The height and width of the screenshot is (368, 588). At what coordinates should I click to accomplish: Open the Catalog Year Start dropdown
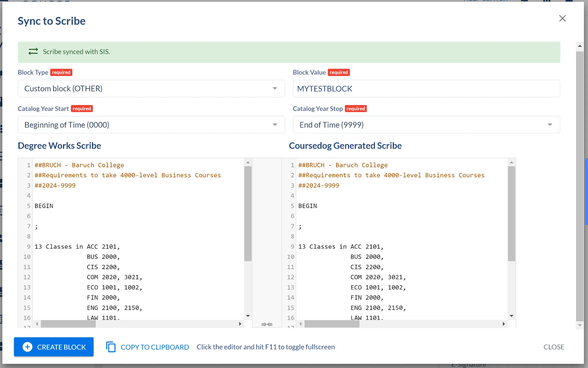pyautogui.click(x=151, y=125)
